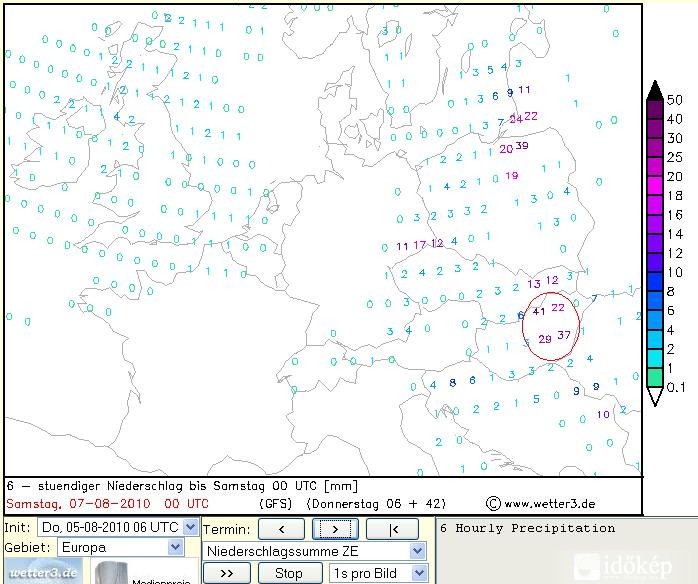Click the wetter3.de logo thumbnail
Image resolution: width=698 pixels, height=584 pixels.
44,572
